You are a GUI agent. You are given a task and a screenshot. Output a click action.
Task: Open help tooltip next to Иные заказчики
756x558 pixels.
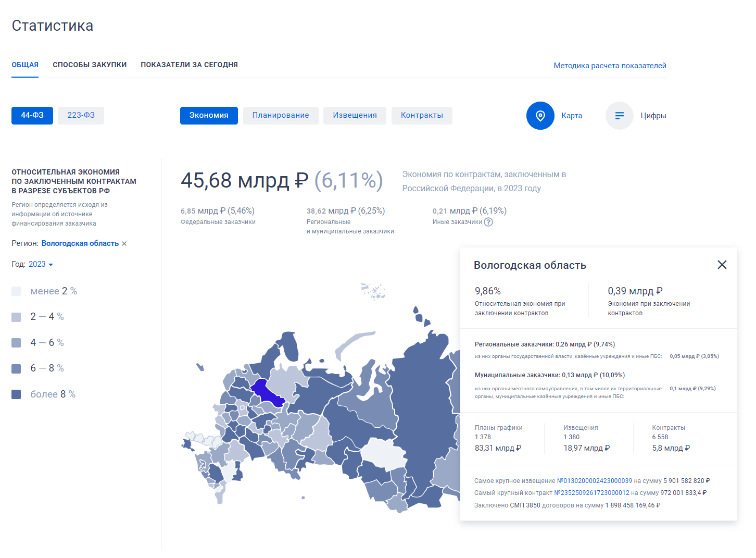tap(488, 222)
